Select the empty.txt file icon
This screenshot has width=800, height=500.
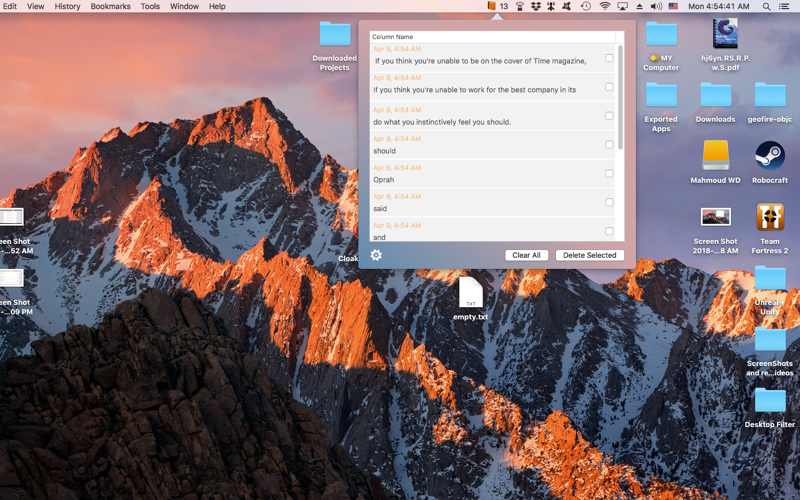pos(471,293)
